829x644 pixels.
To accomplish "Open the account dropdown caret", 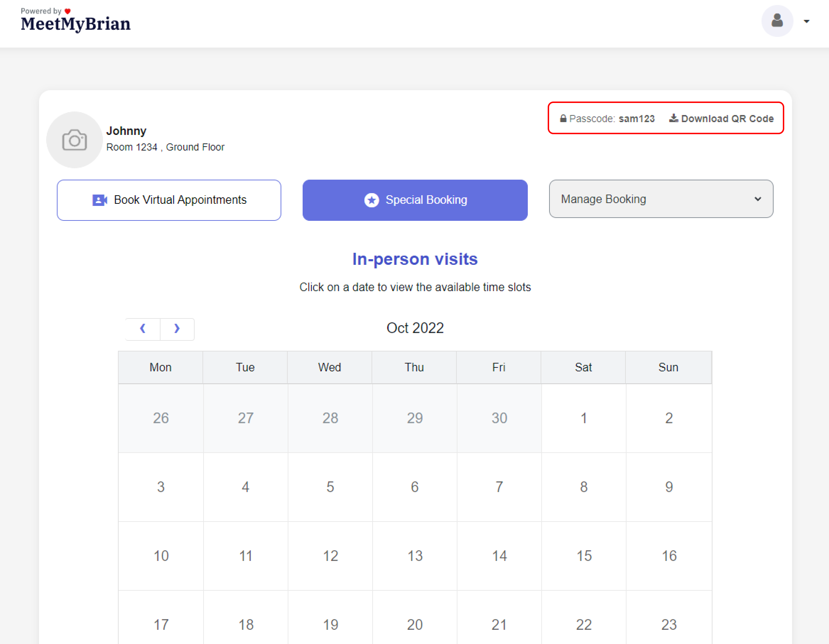I will 807,21.
